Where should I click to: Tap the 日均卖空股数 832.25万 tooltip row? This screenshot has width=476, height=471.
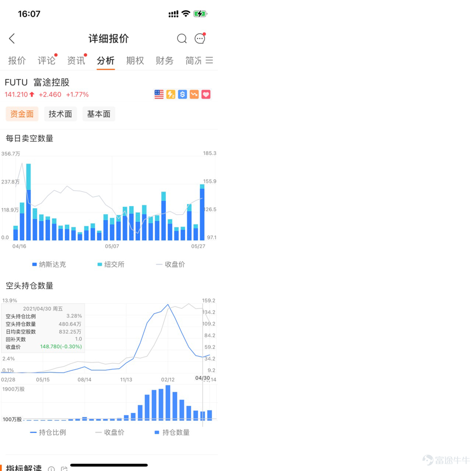(44, 332)
